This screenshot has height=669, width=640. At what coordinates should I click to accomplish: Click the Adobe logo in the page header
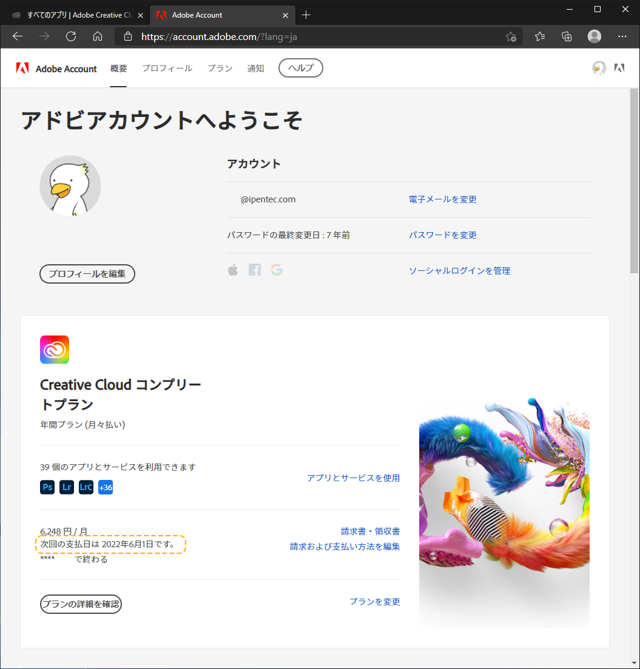click(22, 68)
